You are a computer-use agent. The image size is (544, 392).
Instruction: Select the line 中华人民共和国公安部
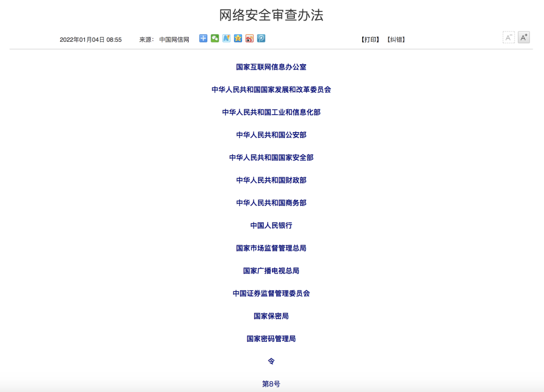[271, 135]
